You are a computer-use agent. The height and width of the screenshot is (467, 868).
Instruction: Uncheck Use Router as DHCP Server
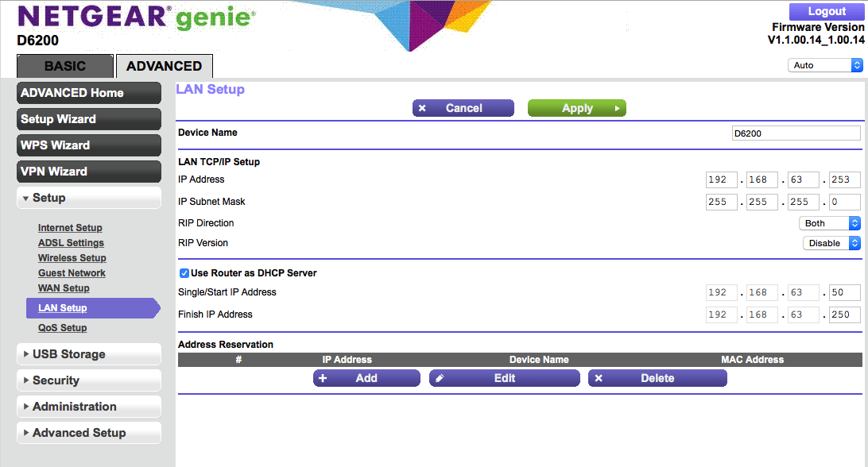click(x=184, y=273)
